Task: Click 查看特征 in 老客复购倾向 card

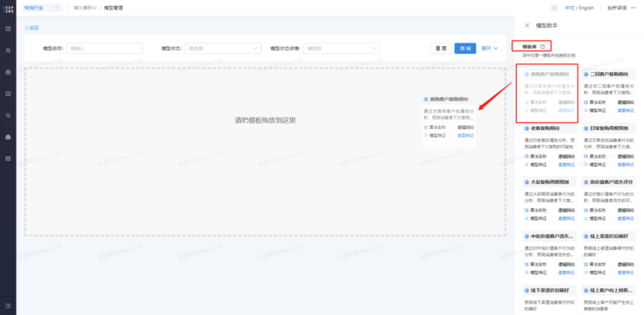Action: point(566,164)
